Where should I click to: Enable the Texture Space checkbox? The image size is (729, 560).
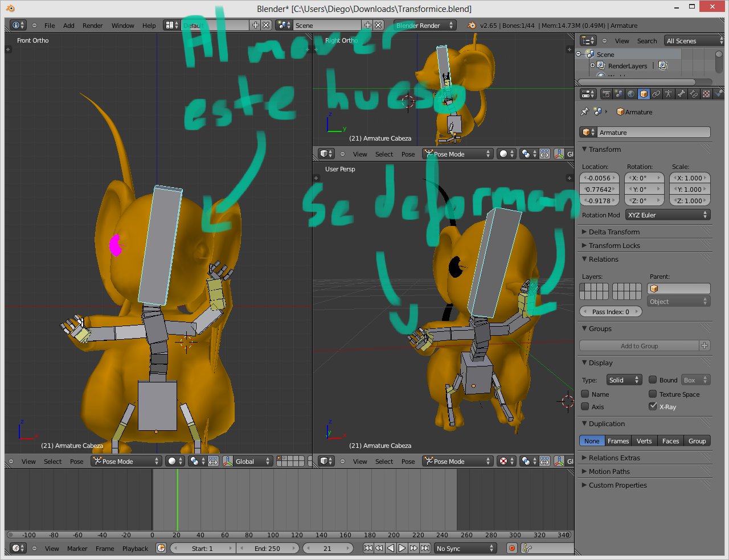point(653,394)
